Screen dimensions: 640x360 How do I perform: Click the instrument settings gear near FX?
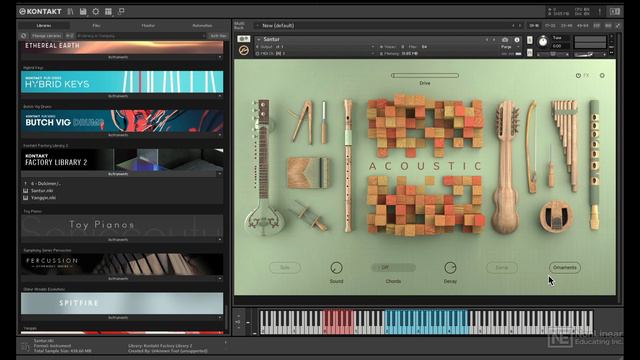coord(602,76)
